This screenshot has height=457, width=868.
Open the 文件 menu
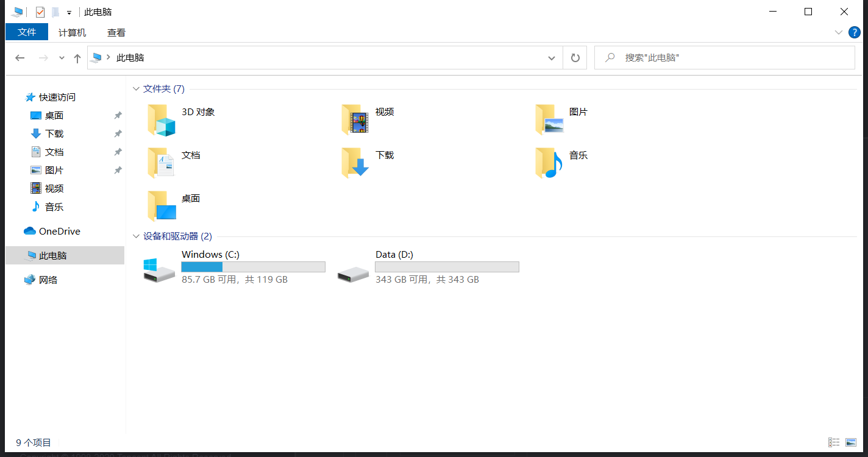click(27, 32)
